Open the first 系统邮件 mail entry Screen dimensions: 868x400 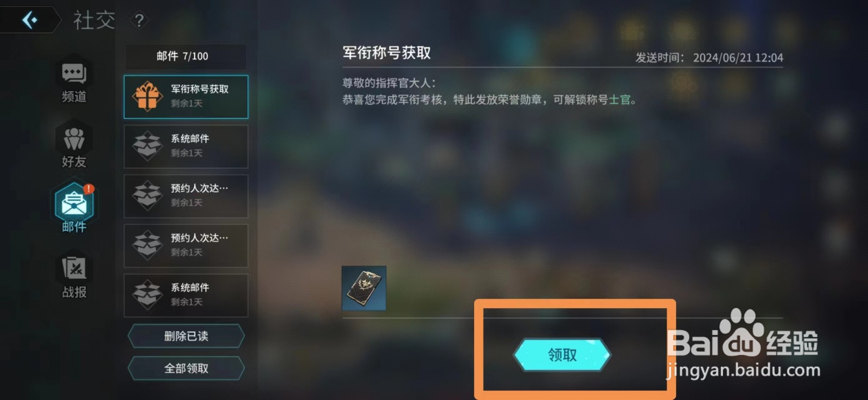[x=186, y=147]
